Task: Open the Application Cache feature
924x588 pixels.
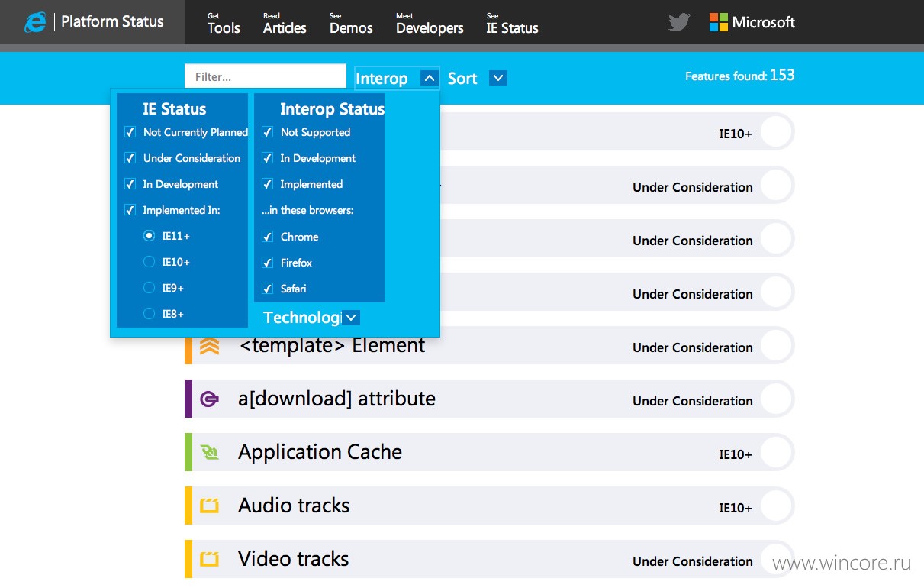Action: coord(320,452)
